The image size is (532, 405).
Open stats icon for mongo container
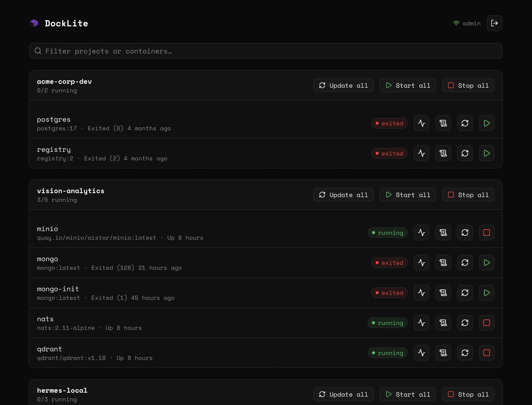pyautogui.click(x=422, y=263)
